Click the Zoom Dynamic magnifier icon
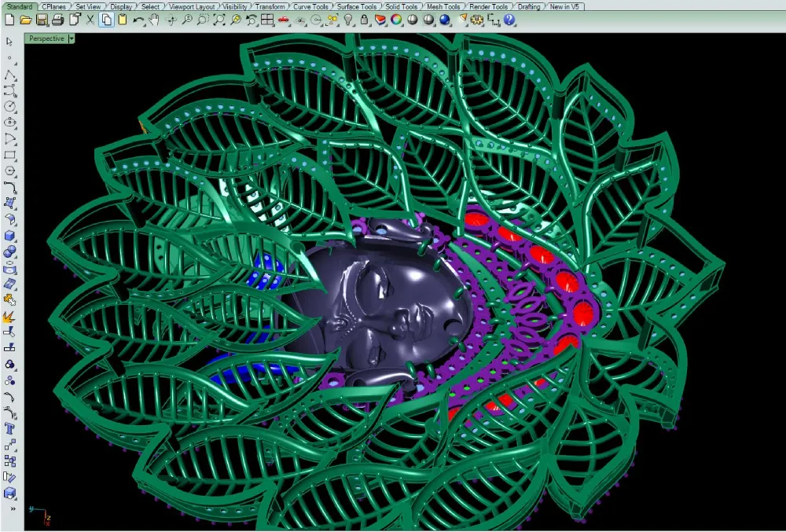The width and height of the screenshot is (786, 532). pyautogui.click(x=186, y=20)
